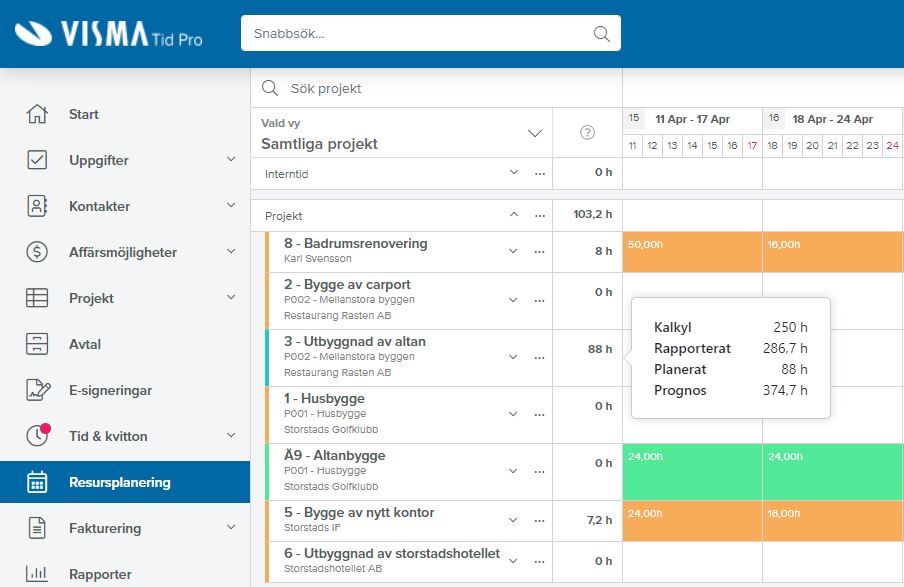904x587 pixels.
Task: Open Tid & kvitton clock icon
Action: (38, 435)
